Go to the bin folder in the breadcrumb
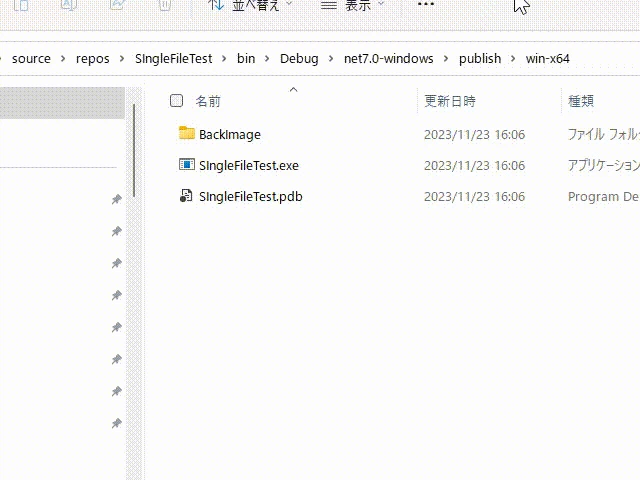Screen dimensions: 640x480 (x=246, y=59)
